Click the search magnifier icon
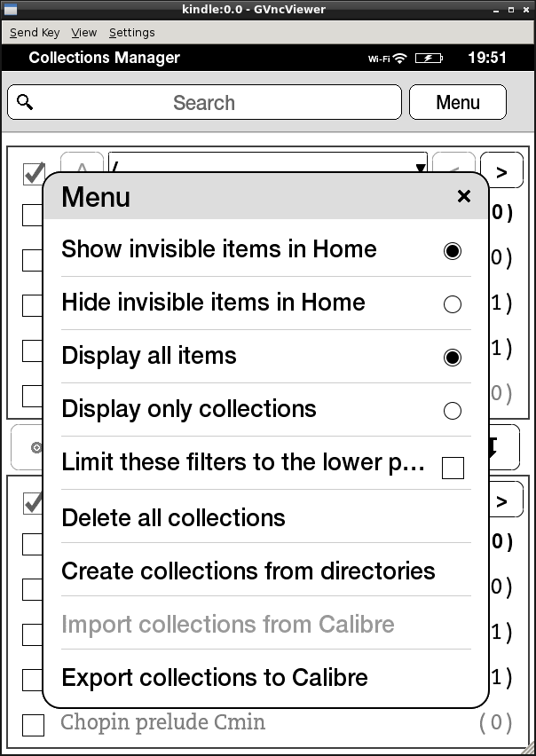Screen dimensions: 536x756 tap(25, 102)
